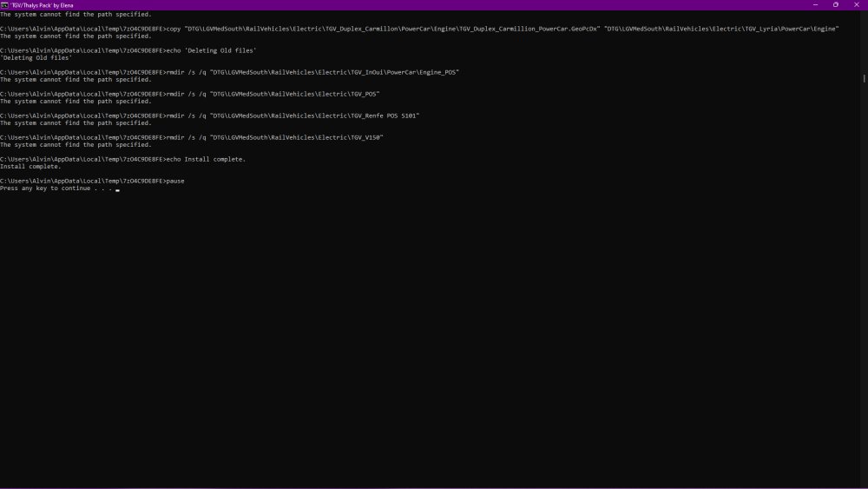Click the vertical scrollbar thumb
The width and height of the screenshot is (868, 489).
point(864,78)
